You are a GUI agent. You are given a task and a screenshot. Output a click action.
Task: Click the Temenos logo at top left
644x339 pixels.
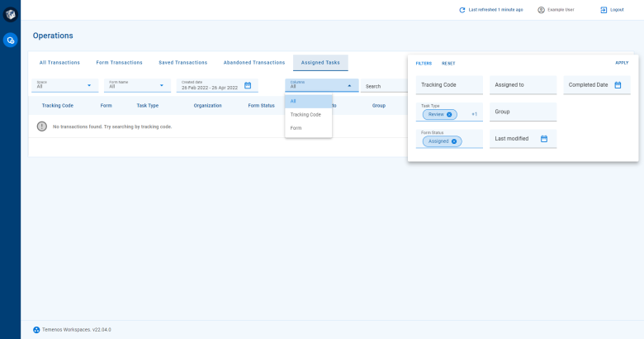pos(10,13)
